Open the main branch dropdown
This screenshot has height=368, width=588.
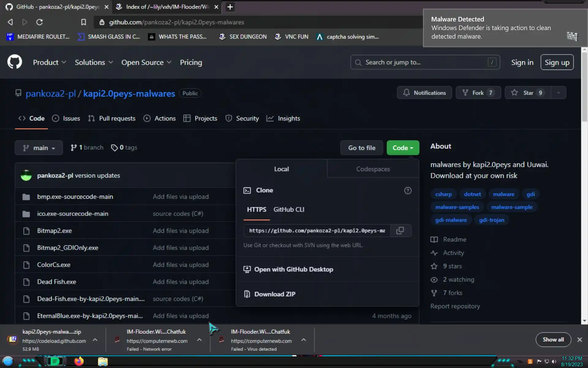39,148
